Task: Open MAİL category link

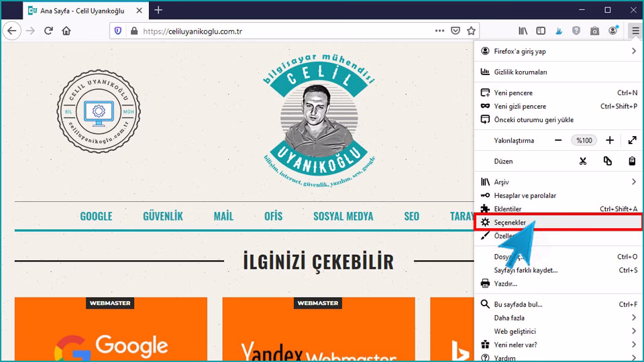Action: point(223,217)
